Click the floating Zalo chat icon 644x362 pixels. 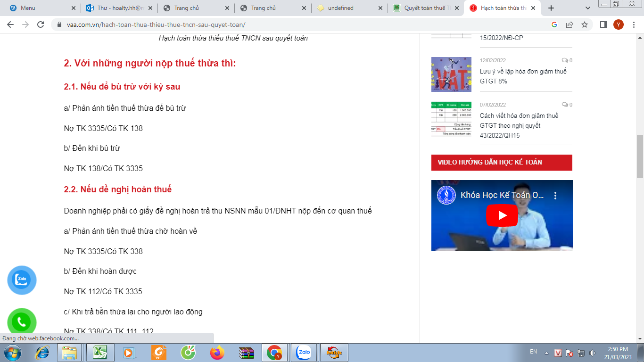22,280
